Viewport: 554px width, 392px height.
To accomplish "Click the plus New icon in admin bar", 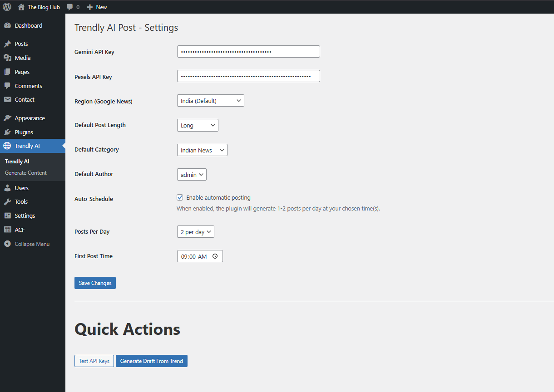I will point(90,7).
